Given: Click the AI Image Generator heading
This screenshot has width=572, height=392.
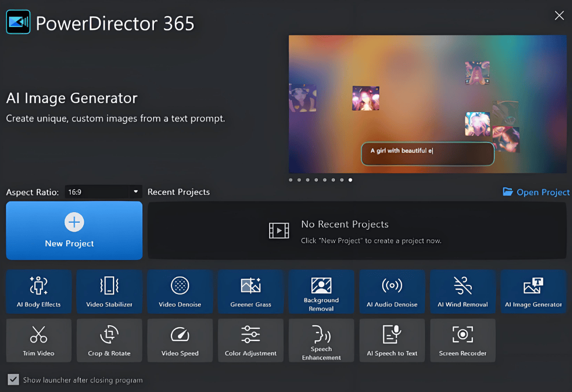Looking at the screenshot, I should [72, 98].
